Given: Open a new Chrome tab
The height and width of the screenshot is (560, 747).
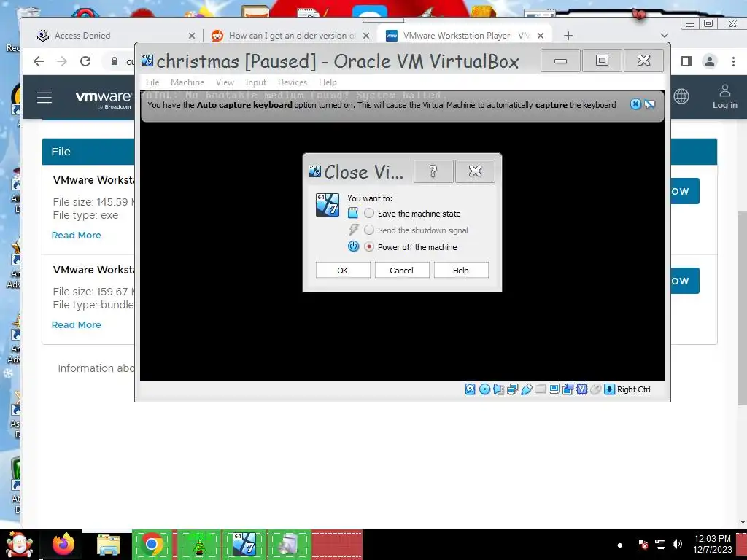Looking at the screenshot, I should [568, 36].
